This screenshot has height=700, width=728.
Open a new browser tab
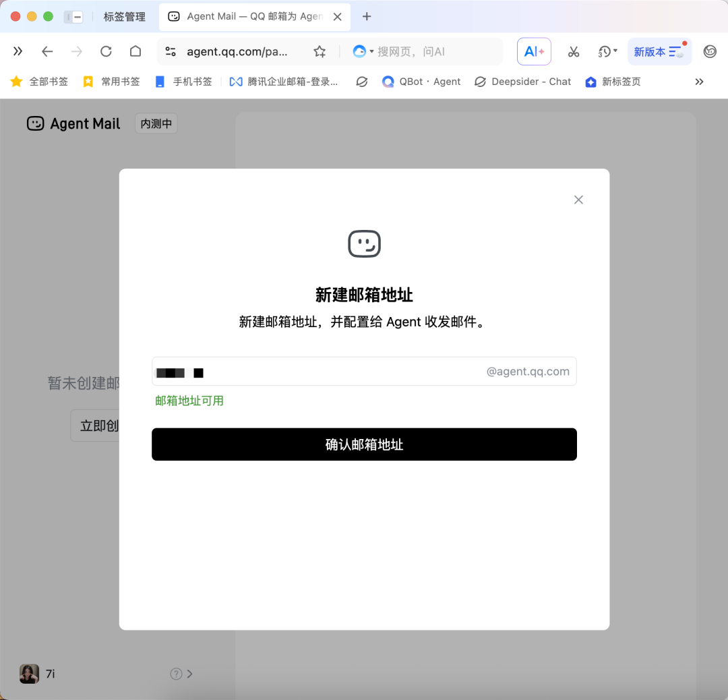coord(367,17)
